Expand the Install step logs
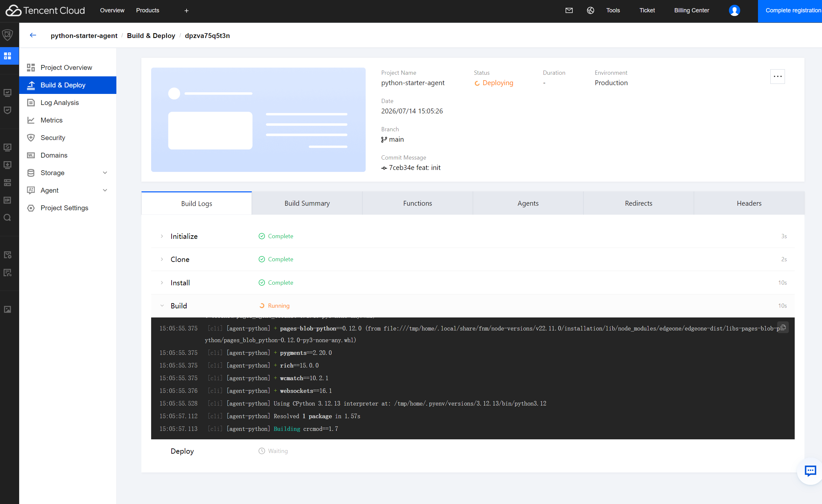The height and width of the screenshot is (504, 822). tap(162, 282)
